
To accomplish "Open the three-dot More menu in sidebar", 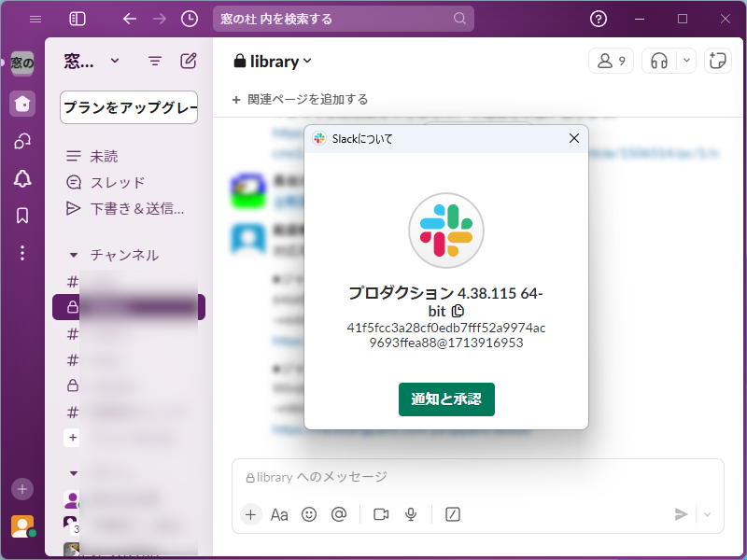I will pos(21,252).
